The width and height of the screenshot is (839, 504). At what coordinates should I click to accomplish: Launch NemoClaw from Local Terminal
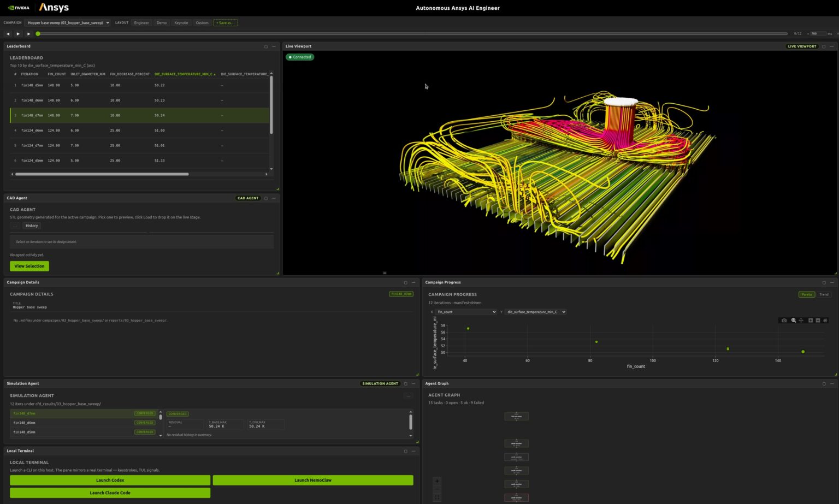coord(313,480)
